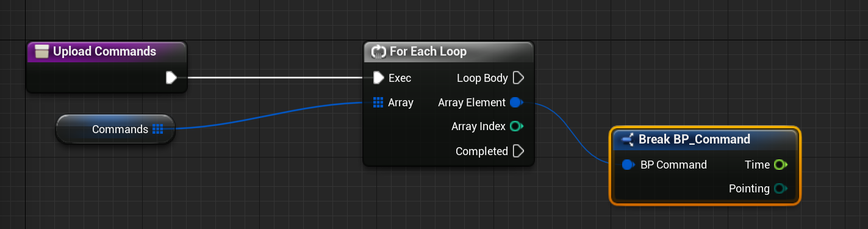Viewport: 868px width, 229px height.
Task: Select the Array input grid pin
Action: click(378, 102)
